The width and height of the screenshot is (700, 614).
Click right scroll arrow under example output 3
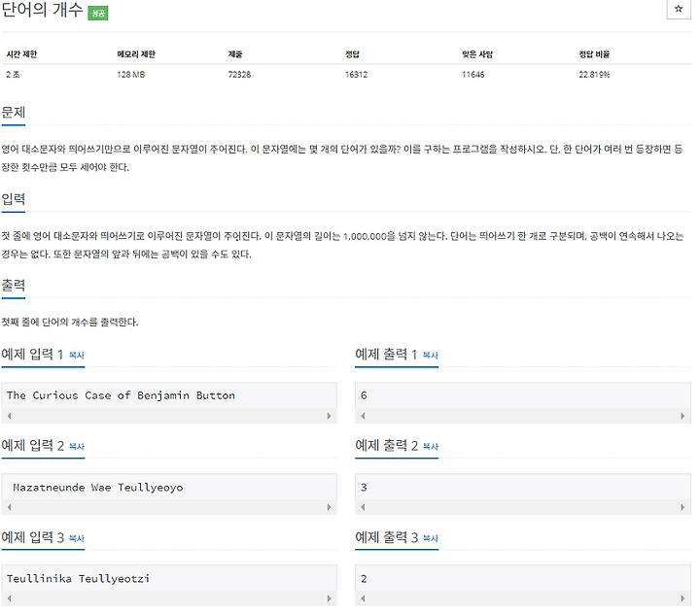click(682, 598)
